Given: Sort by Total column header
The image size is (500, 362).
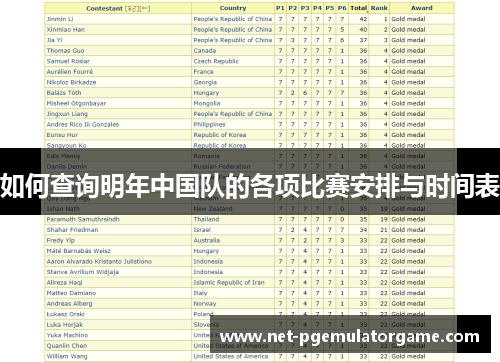Looking at the screenshot, I should coord(358,8).
